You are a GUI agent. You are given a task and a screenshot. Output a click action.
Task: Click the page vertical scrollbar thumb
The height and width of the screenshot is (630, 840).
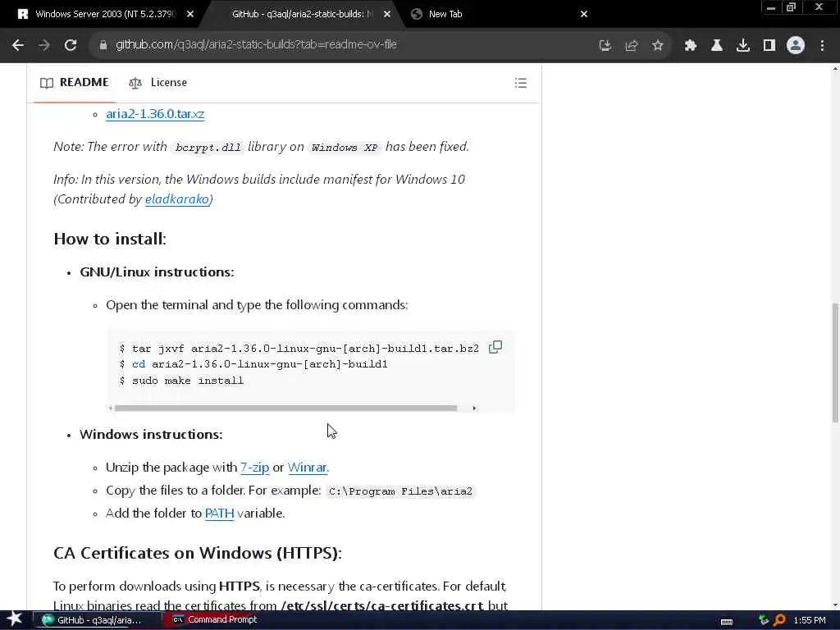[x=835, y=363]
